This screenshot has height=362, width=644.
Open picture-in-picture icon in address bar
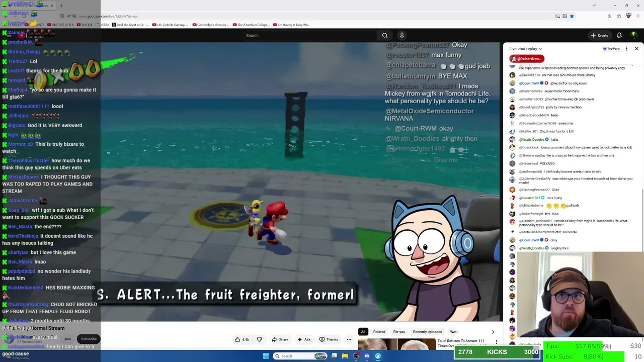click(557, 16)
